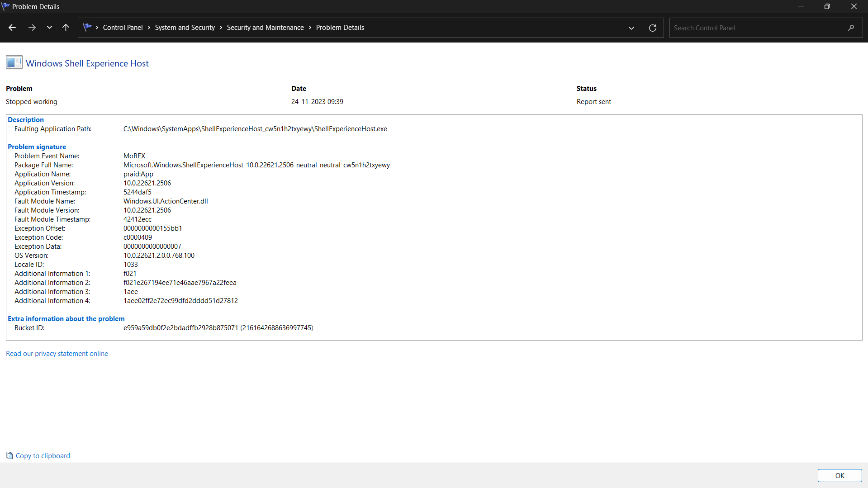
Task: Open the address bar history dropdown
Action: tap(631, 28)
